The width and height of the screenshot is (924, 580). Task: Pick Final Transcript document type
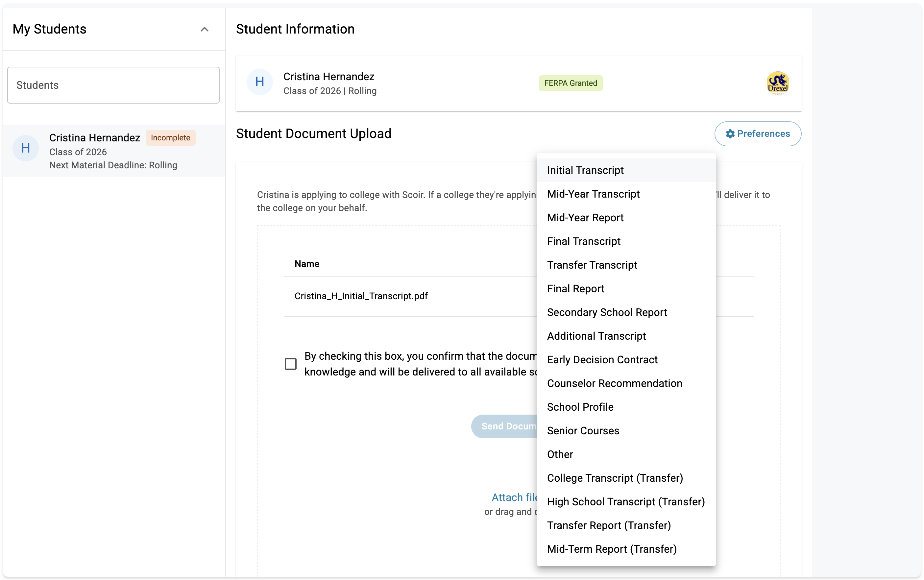[583, 241]
